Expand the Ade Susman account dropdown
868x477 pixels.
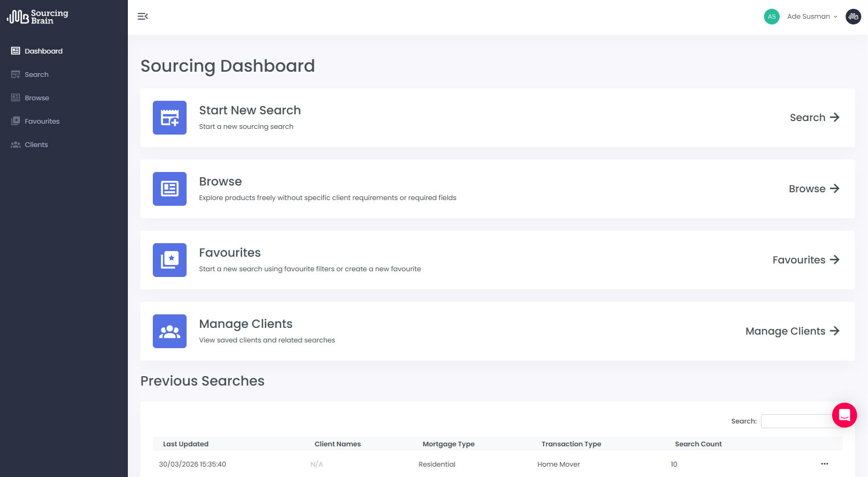(812, 17)
